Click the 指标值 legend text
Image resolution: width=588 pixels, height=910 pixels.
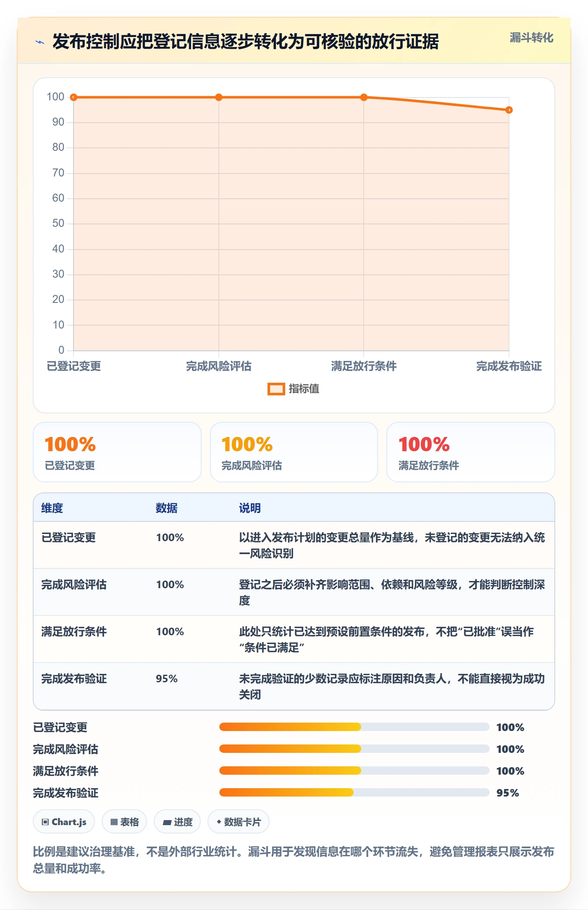click(304, 389)
